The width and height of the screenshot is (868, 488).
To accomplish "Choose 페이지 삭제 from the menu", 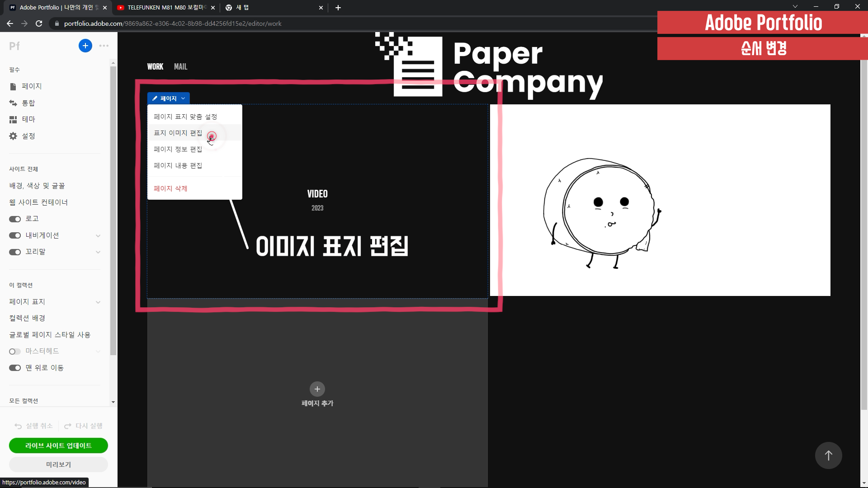I will [170, 188].
